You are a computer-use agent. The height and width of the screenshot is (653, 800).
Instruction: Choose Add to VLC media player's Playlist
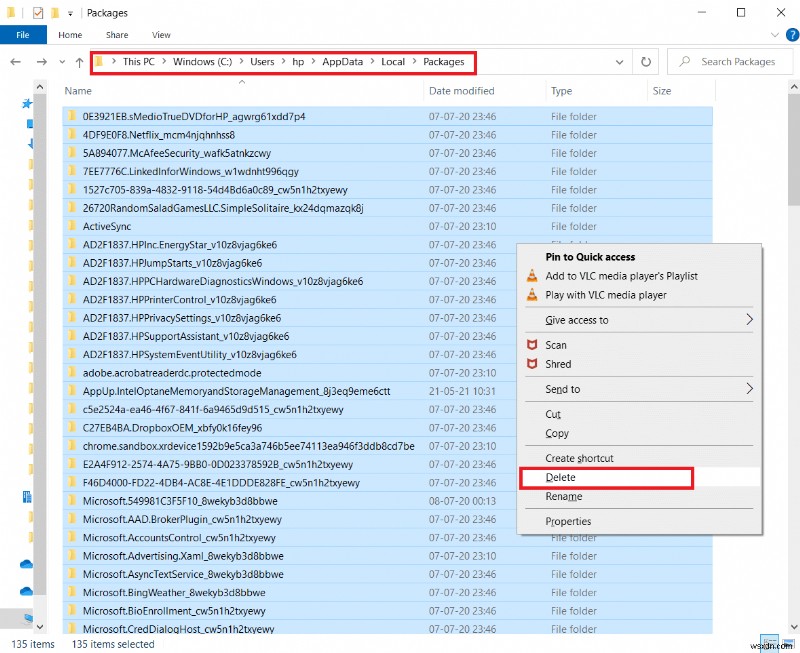(x=621, y=276)
